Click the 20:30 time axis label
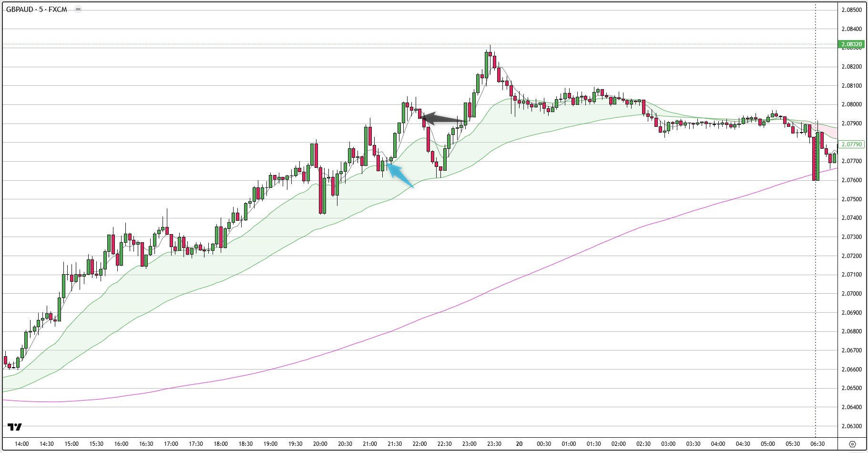868x453 pixels. (x=345, y=444)
